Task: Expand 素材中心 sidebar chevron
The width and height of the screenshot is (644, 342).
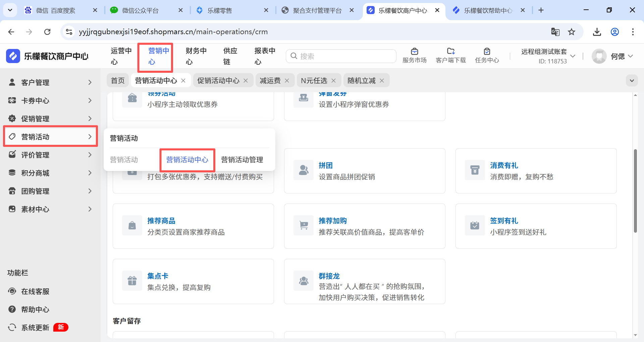Action: click(90, 209)
